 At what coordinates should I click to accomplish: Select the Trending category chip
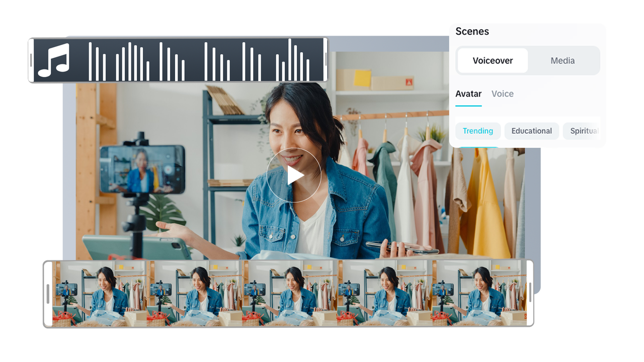click(x=477, y=131)
